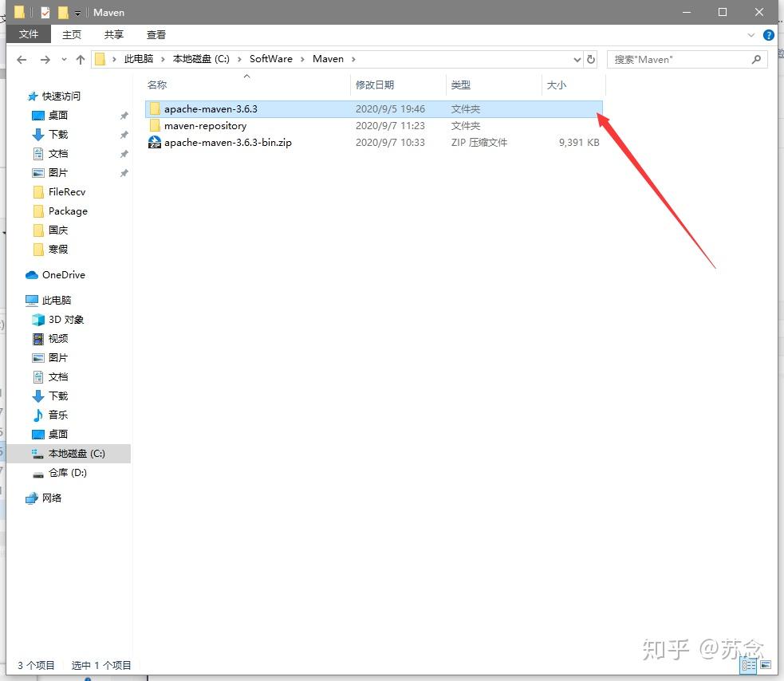Open the 主页 ribbon tab

[x=72, y=34]
